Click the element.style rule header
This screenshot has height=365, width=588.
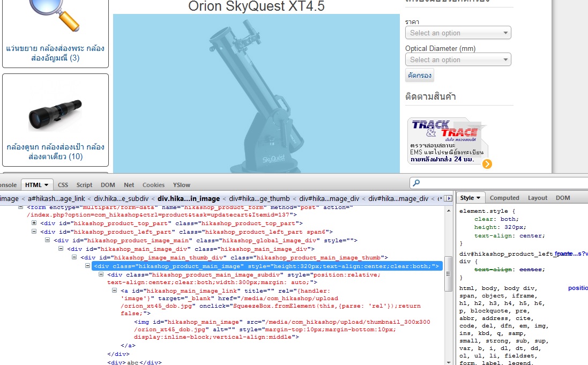(x=487, y=211)
